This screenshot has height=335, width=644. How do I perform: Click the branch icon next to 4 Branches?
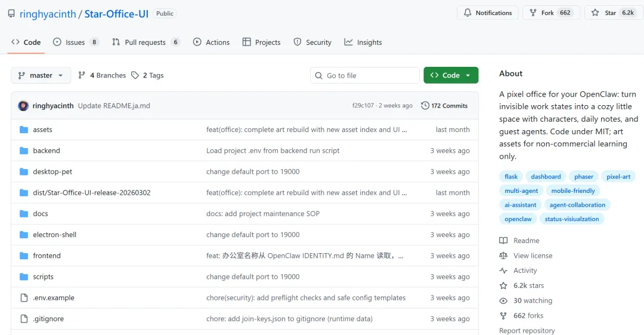click(x=82, y=75)
